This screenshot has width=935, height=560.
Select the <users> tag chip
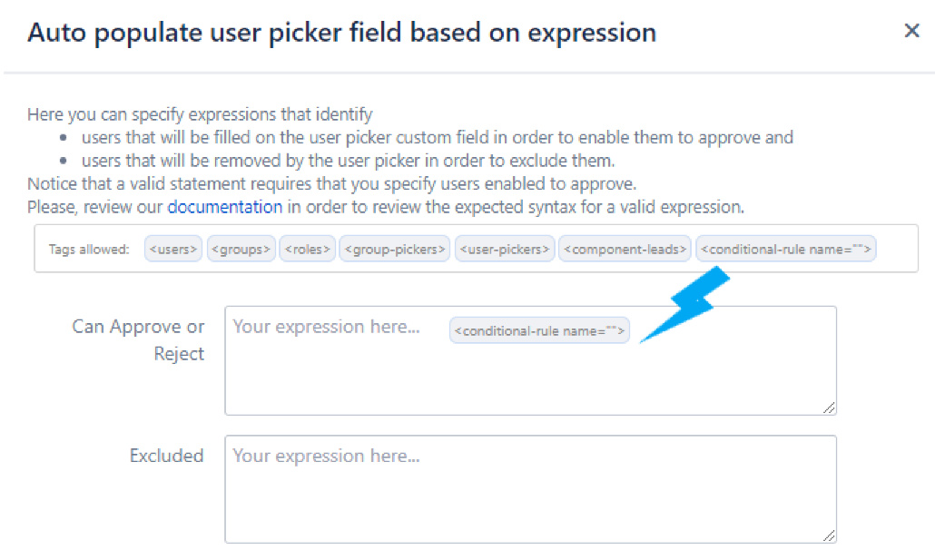click(x=173, y=249)
